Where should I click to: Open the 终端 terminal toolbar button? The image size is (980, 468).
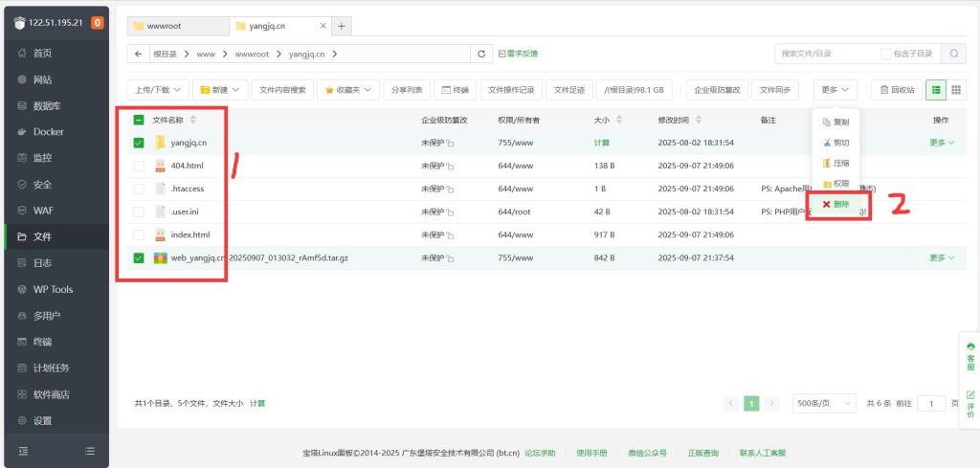coord(455,90)
